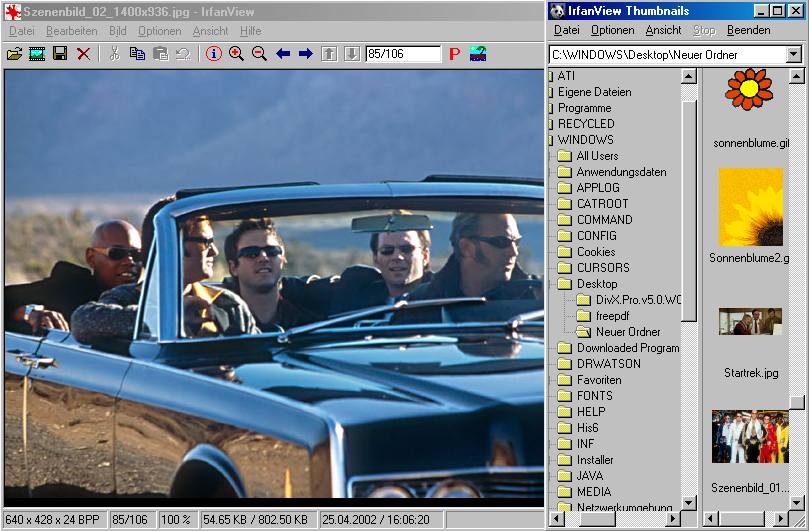Select the sonnenblume.gif thumbnail
Screen dimensions: 809x531
(x=749, y=90)
